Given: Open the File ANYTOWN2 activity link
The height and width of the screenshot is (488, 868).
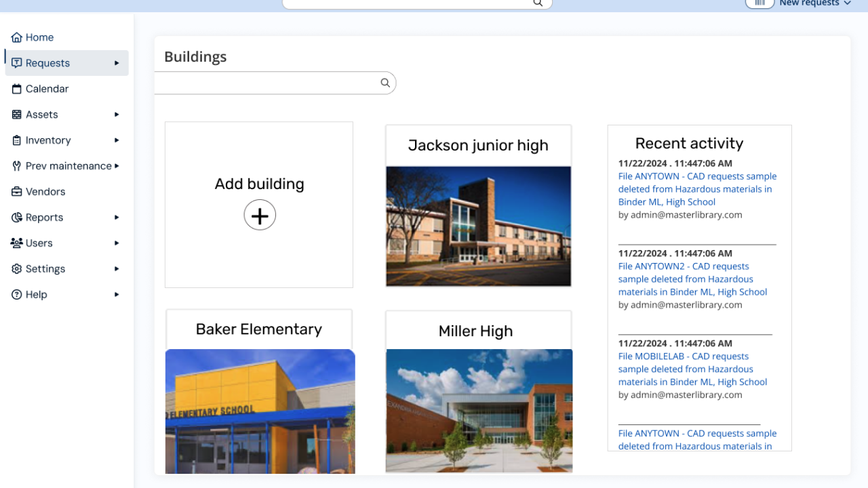Looking at the screenshot, I should click(x=692, y=279).
